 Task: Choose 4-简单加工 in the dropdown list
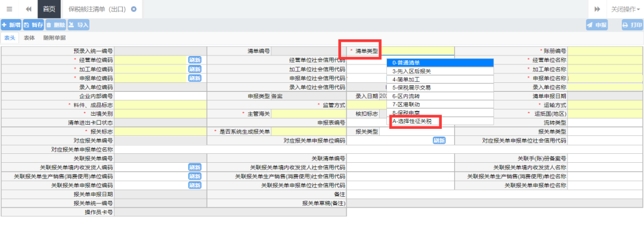440,79
